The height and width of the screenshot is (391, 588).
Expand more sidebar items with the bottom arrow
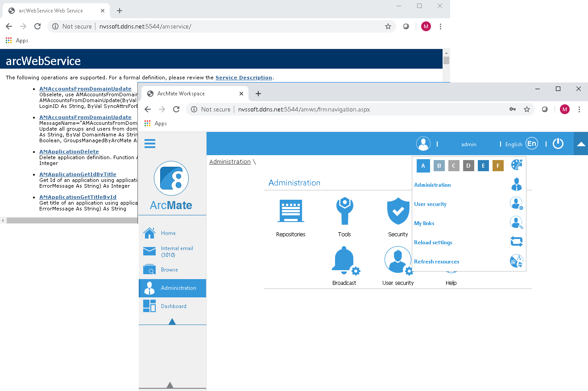pyautogui.click(x=170, y=384)
